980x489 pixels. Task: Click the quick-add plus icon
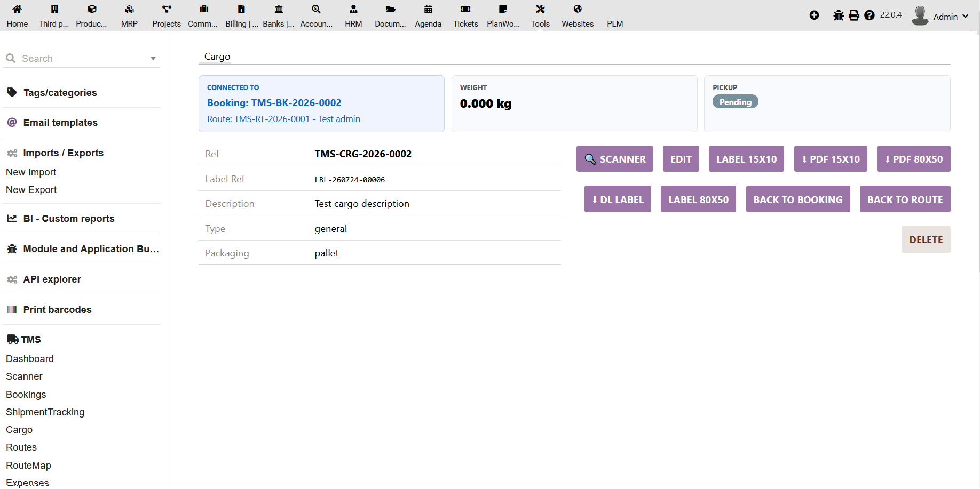[x=814, y=15]
